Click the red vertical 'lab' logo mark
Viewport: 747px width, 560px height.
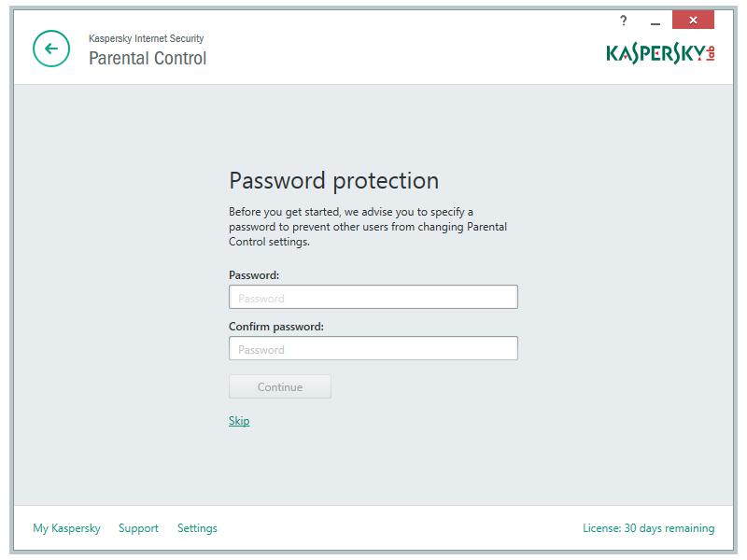click(x=711, y=53)
